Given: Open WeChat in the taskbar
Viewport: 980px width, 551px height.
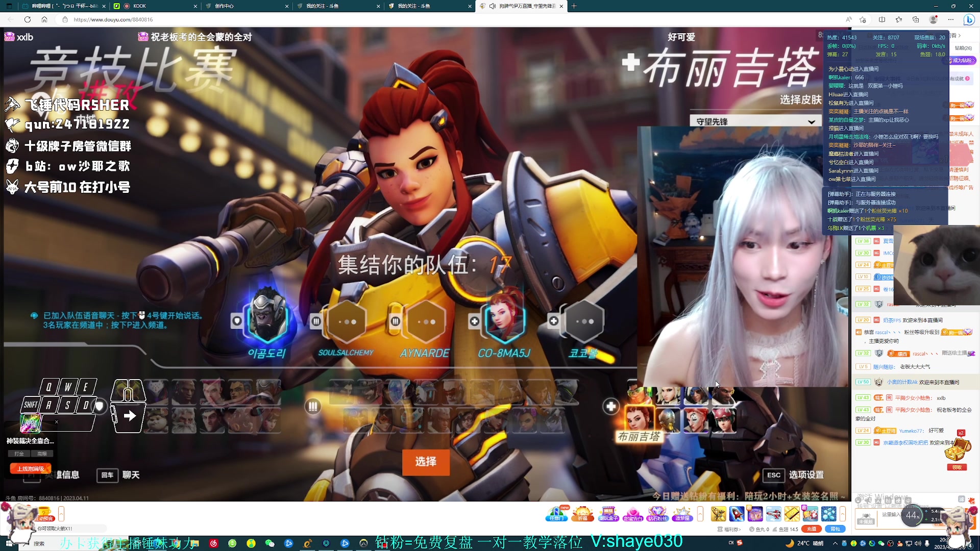Looking at the screenshot, I should (x=269, y=543).
